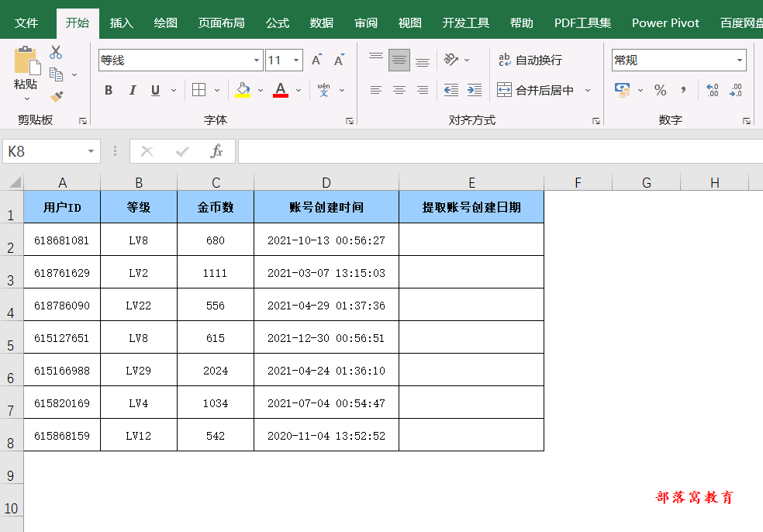The image size is (763, 532).
Task: Open alignment settings dialog launcher
Action: [x=596, y=121]
